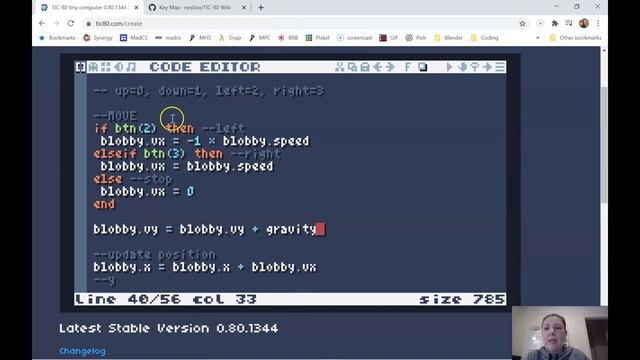Viewport: 640px width, 360px height.
Task: Select the TIC-80 tiny computer browser tab
Action: (89, 7)
